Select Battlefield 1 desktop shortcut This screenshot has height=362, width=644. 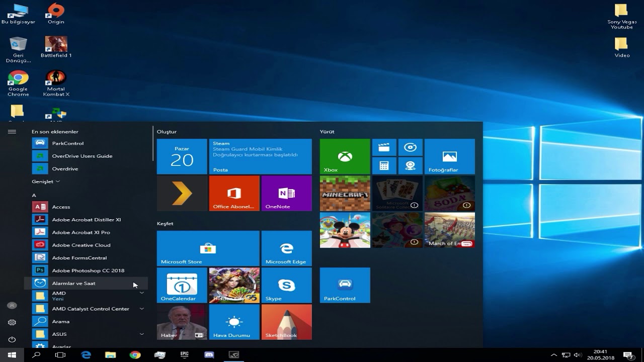[x=56, y=47]
